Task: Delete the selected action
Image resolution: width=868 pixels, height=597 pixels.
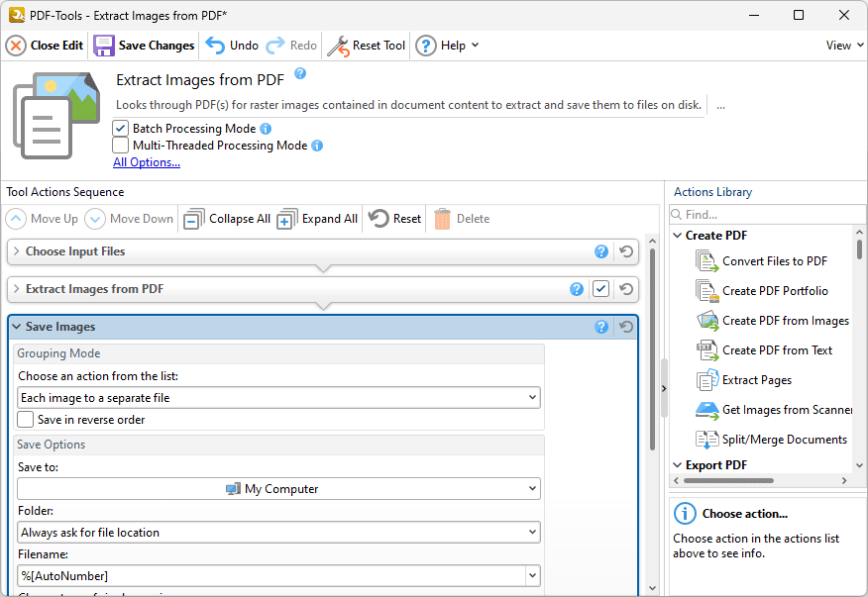Action: click(x=462, y=219)
